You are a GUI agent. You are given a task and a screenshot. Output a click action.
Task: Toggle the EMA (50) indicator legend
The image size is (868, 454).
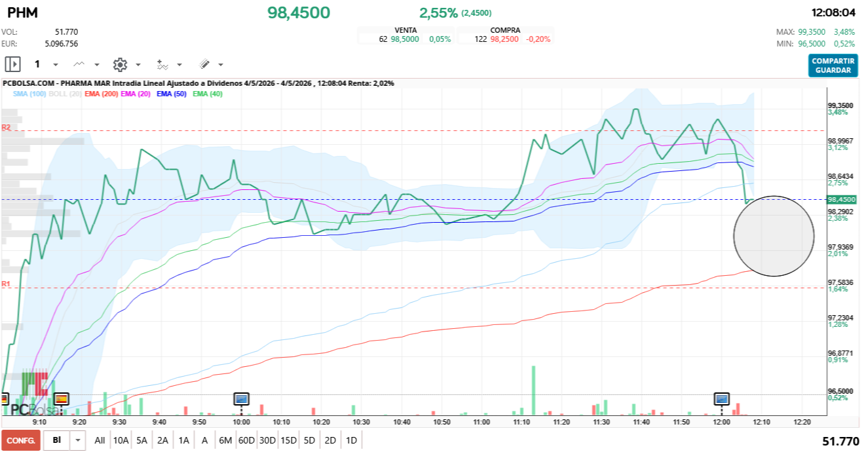coord(172,94)
